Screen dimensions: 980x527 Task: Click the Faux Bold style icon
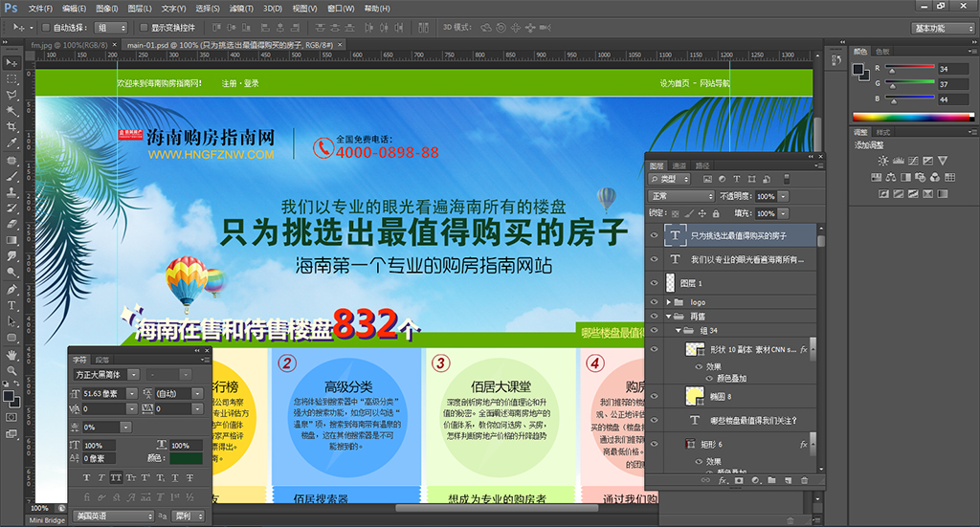[87, 477]
